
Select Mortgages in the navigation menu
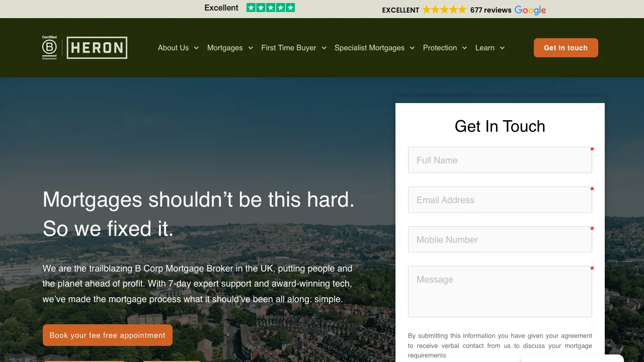225,48
